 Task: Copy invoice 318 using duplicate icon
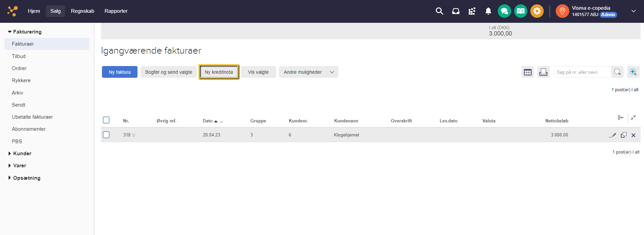tap(624, 135)
